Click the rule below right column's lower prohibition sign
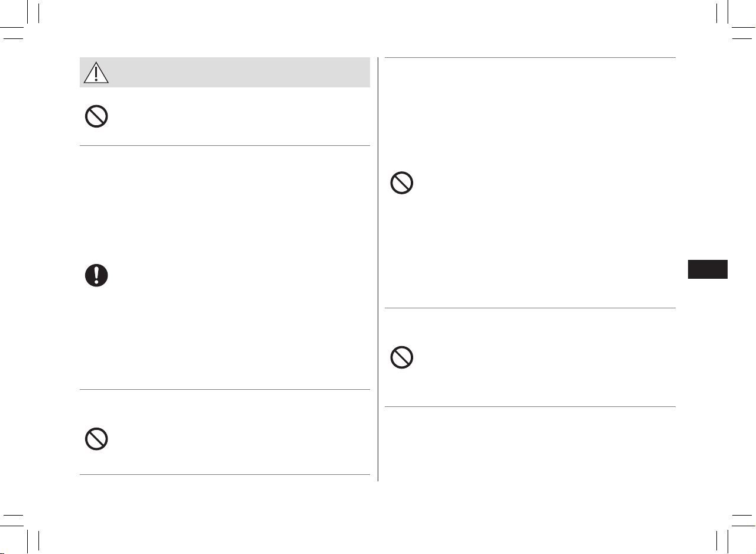Image resolution: width=756 pixels, height=554 pixels. (x=530, y=406)
